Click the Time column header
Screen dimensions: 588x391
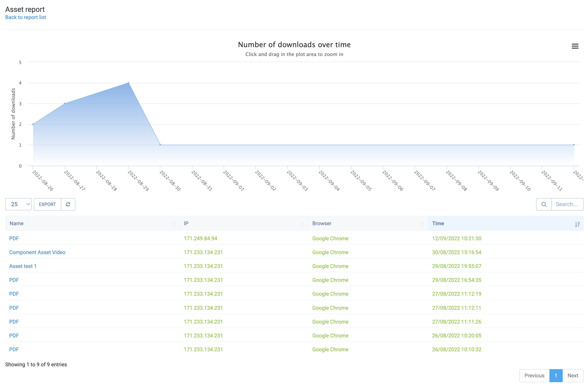[x=438, y=223]
